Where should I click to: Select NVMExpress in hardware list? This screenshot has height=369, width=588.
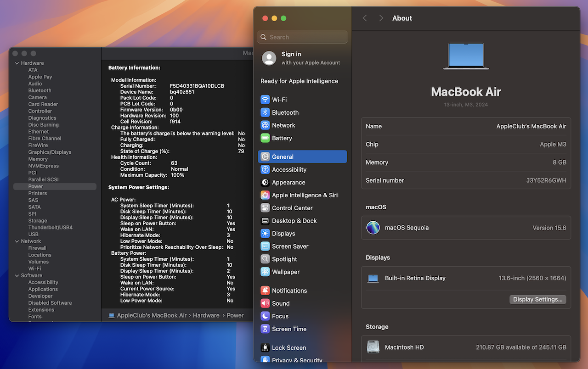(x=43, y=166)
